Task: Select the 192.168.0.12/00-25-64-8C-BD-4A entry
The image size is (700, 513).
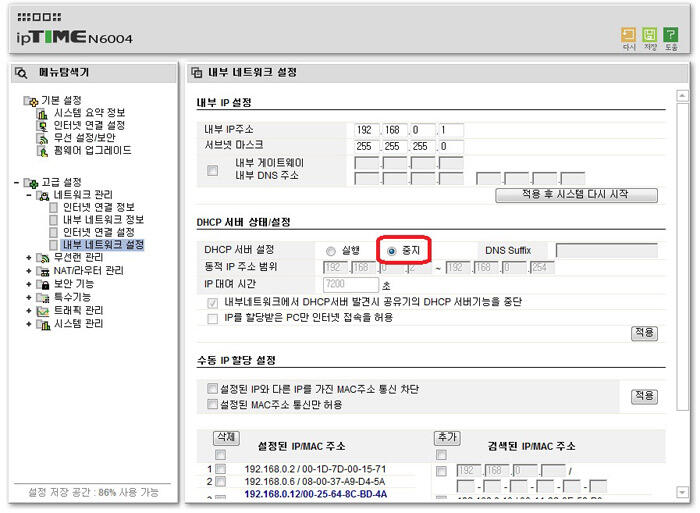Action: 316,494
